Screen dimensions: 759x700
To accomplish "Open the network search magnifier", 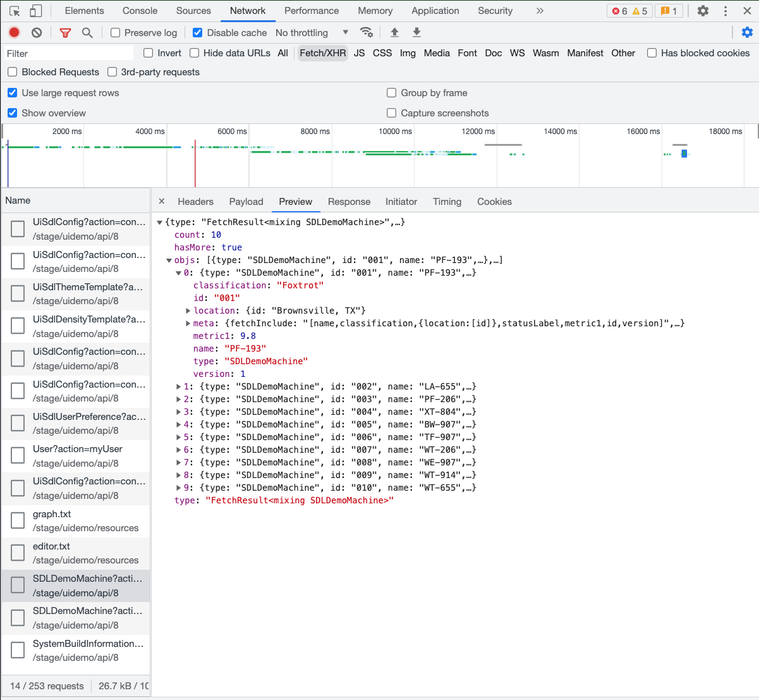I will [x=87, y=32].
